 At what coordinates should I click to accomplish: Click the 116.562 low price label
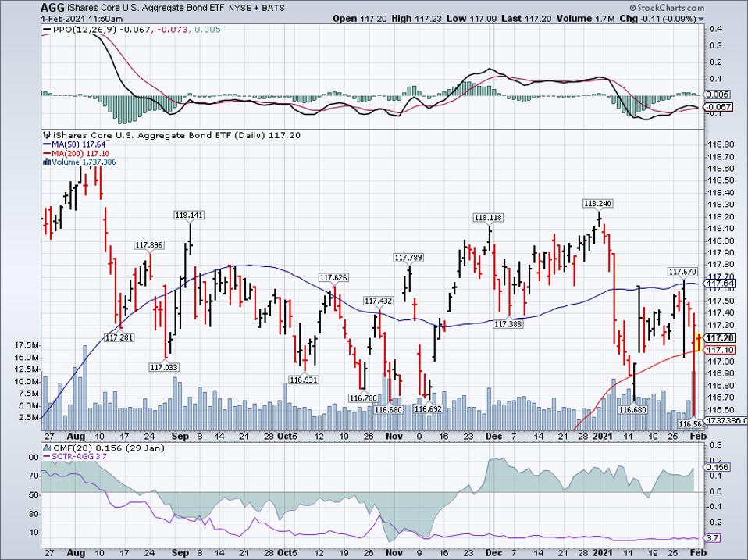click(691, 423)
